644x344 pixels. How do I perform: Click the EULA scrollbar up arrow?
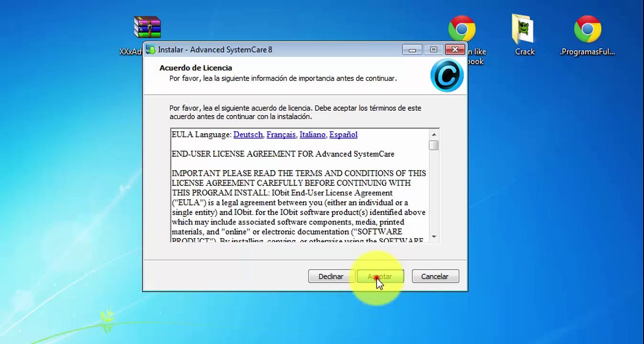pos(434,134)
